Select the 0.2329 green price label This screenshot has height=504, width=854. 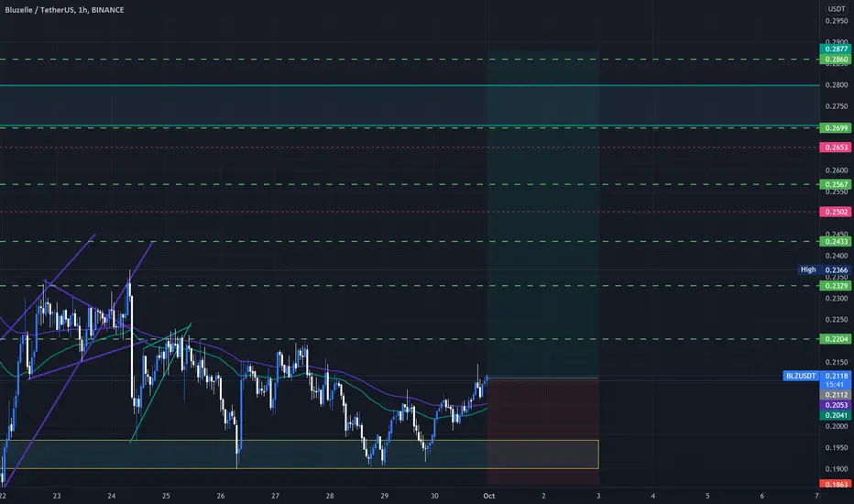click(836, 286)
